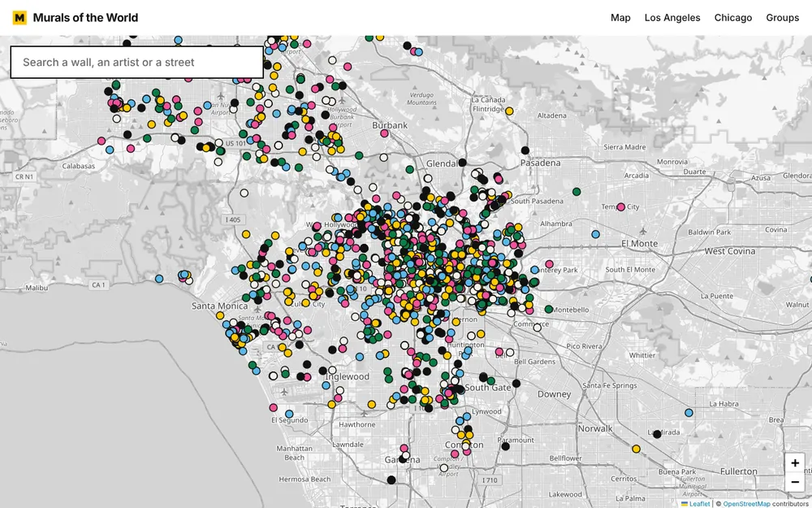Select the blue marker east of Alhambra

pos(595,234)
